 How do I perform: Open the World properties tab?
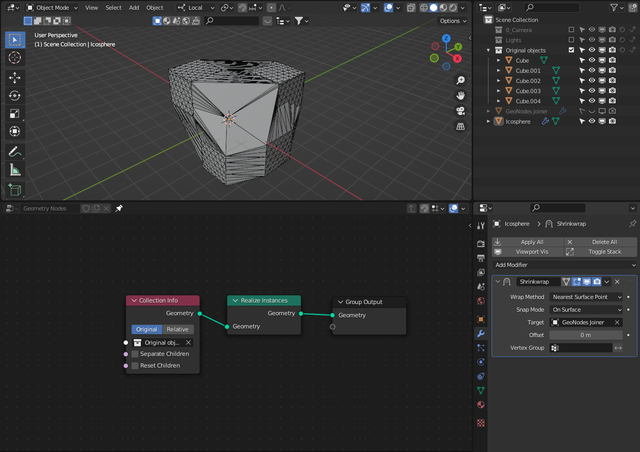[481, 301]
